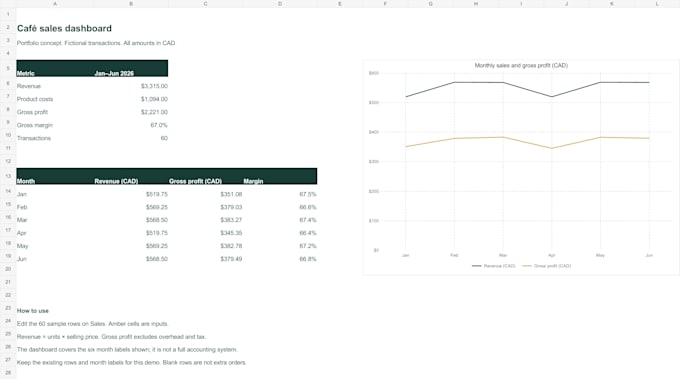Image resolution: width=680 pixels, height=379 pixels.
Task: Click Jan margin cell 67.5%
Action: pyautogui.click(x=308, y=194)
